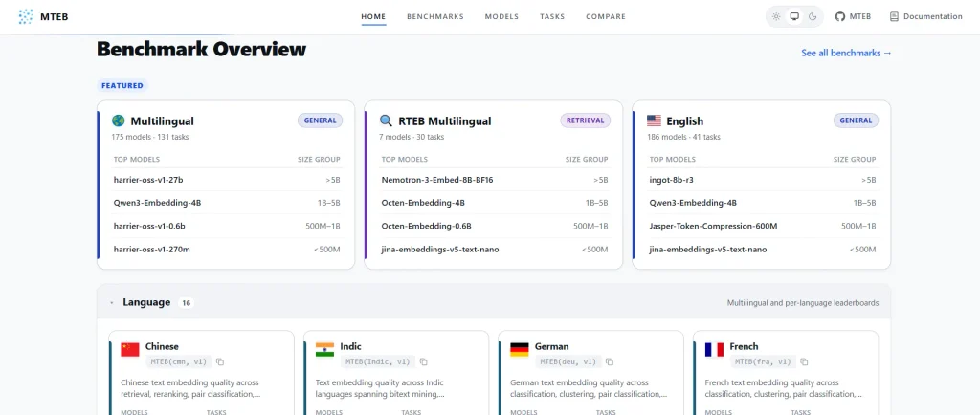Image resolution: width=980 pixels, height=415 pixels.
Task: Select jina-embeddings-v5-text-nano in RTEB card
Action: 495,249
